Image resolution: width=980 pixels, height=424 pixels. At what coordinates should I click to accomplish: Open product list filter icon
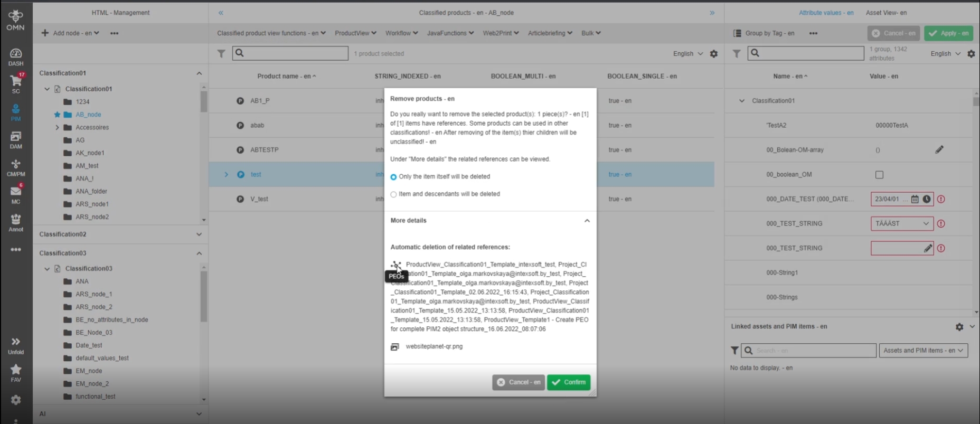point(221,53)
